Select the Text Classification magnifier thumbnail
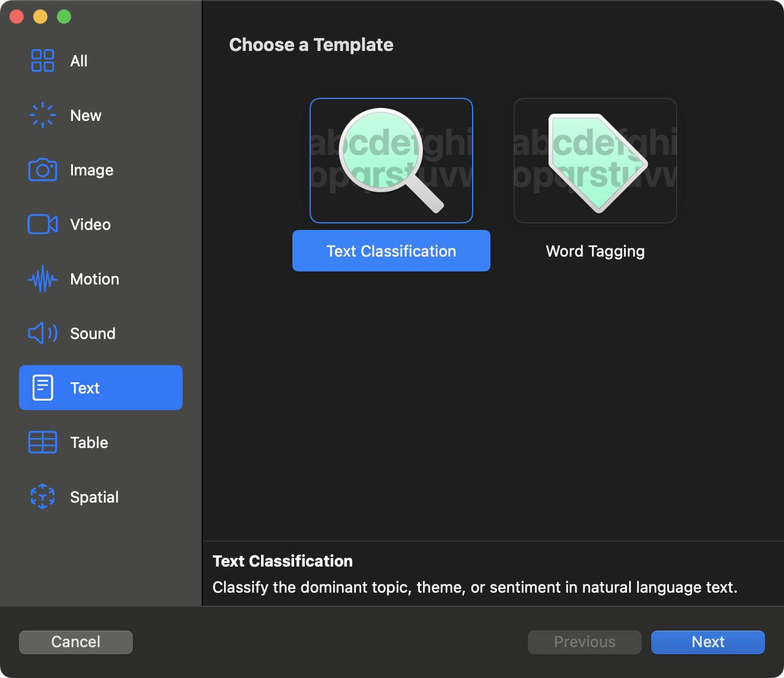Viewport: 784px width, 678px height. pos(391,161)
